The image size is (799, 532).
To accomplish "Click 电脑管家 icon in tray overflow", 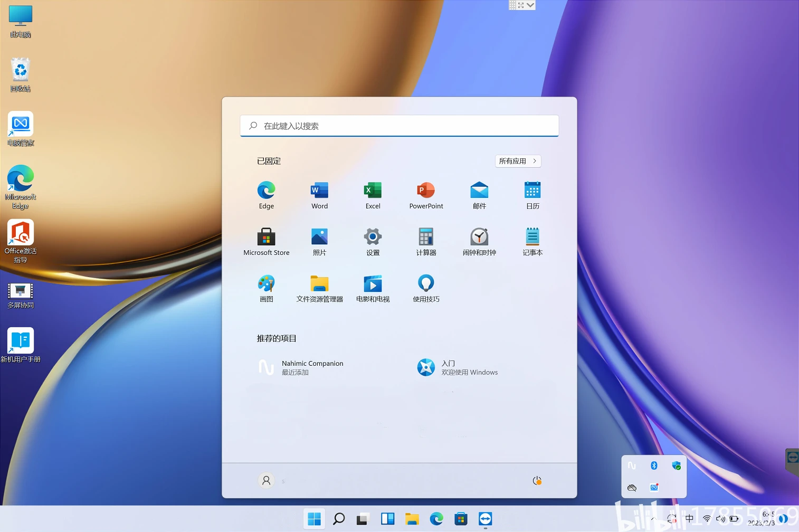I will tap(654, 488).
